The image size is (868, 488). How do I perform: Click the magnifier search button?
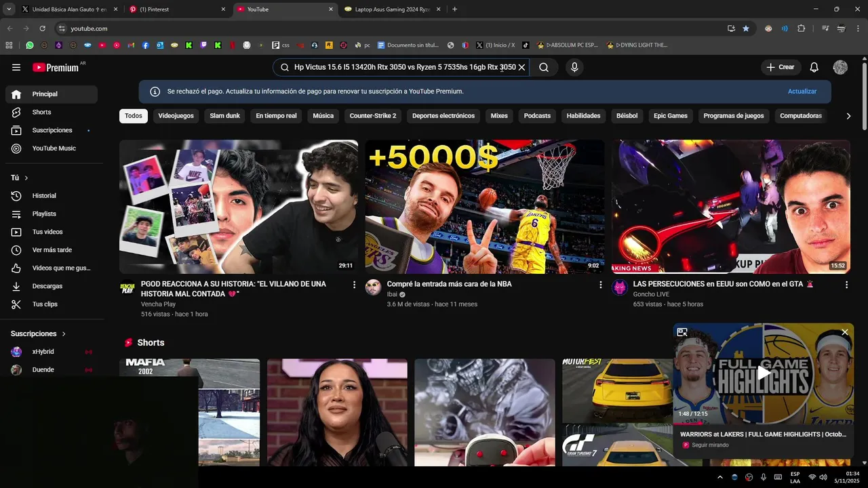coord(544,67)
